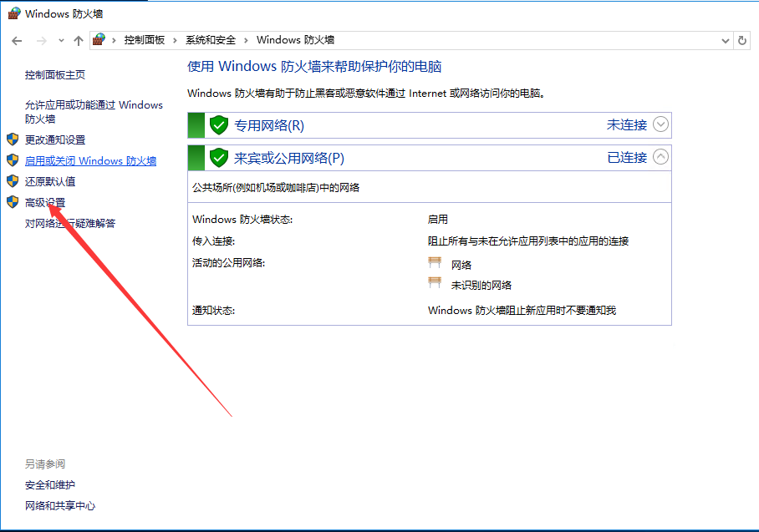Expand chevron after 系统和安全 breadcrumb

246,40
